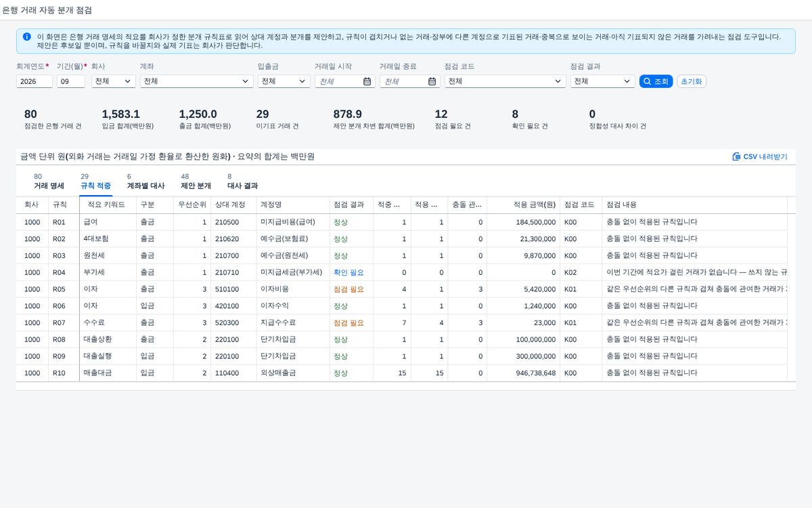The height and width of the screenshot is (508, 812).
Task: Click amount 946,738,648
Action: (536, 373)
